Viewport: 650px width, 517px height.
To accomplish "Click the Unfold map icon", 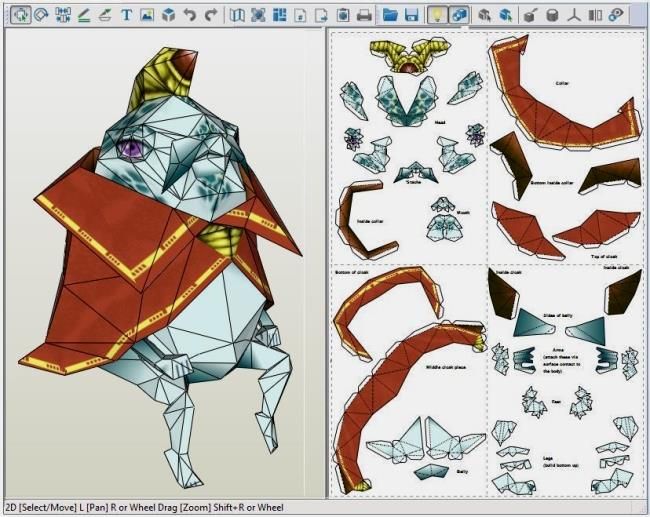I will (237, 15).
